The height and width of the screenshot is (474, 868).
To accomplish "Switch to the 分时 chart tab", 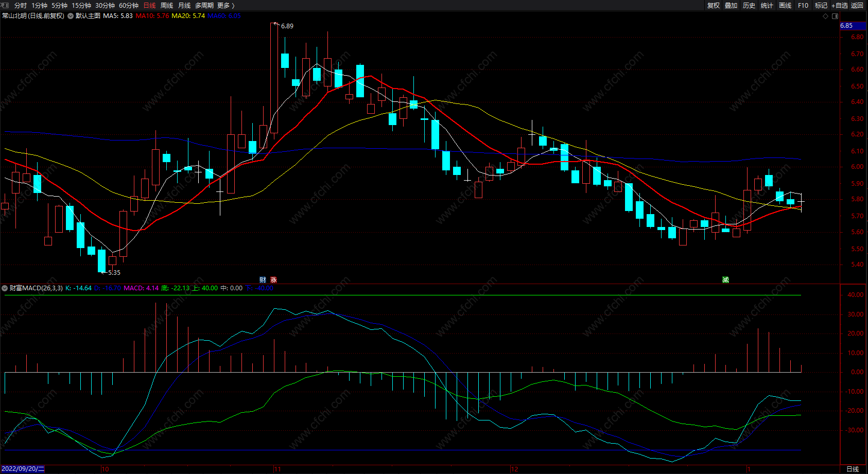I will pos(21,5).
